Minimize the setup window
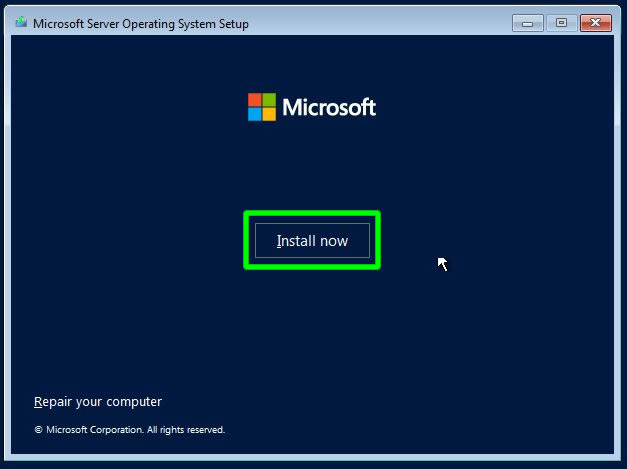627x469 pixels. pyautogui.click(x=528, y=22)
